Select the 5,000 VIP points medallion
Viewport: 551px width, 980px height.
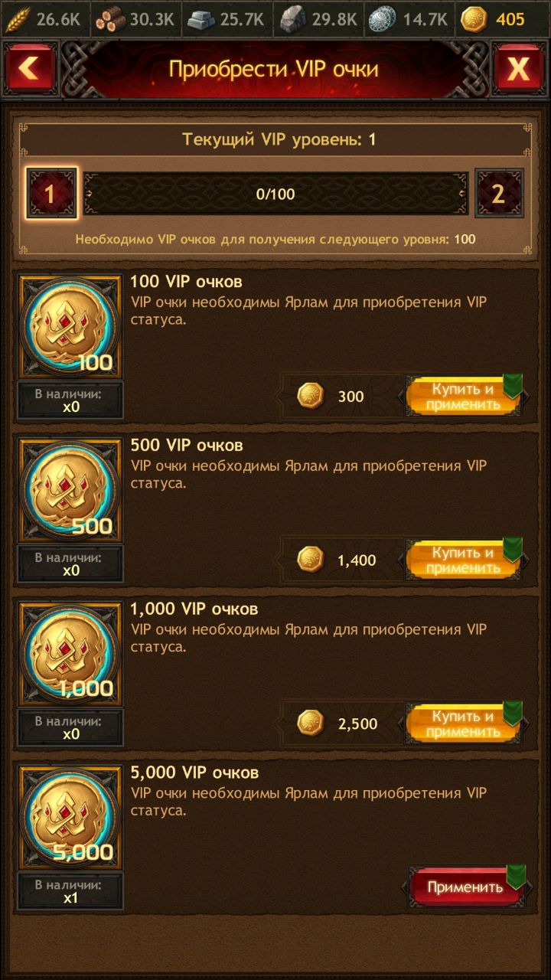click(x=70, y=818)
